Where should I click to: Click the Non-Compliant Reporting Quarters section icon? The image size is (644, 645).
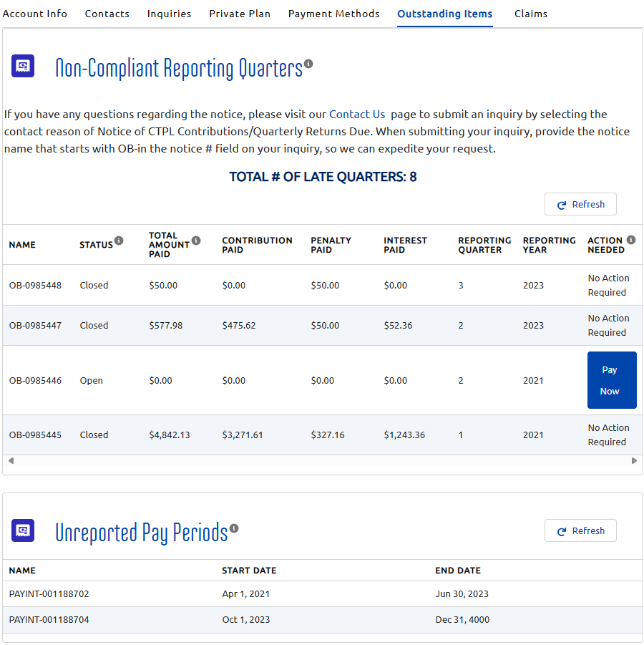point(22,66)
